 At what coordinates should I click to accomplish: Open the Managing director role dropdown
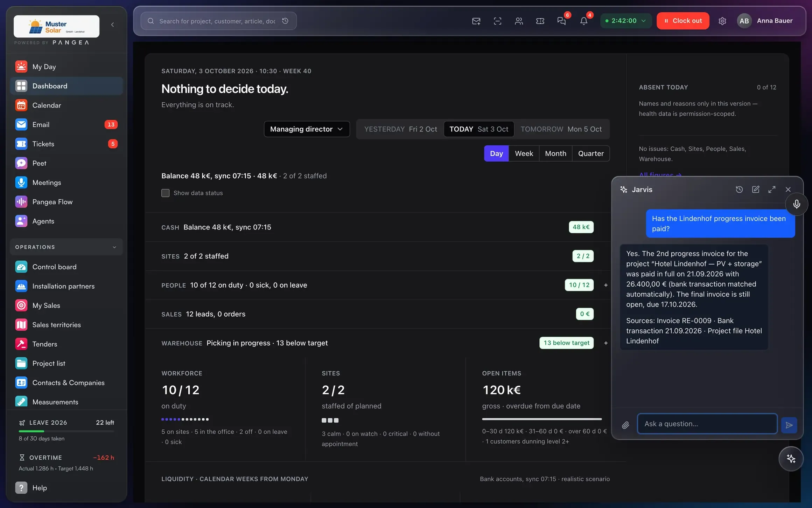tap(307, 129)
